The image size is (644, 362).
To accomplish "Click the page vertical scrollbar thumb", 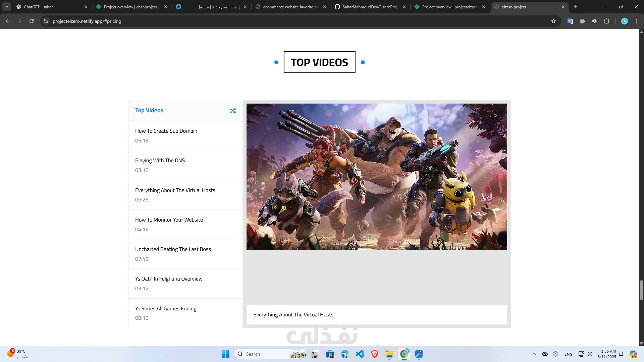I will point(641,290).
